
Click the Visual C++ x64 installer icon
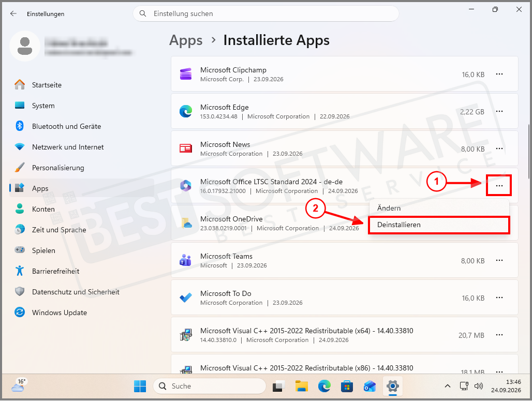pos(186,335)
